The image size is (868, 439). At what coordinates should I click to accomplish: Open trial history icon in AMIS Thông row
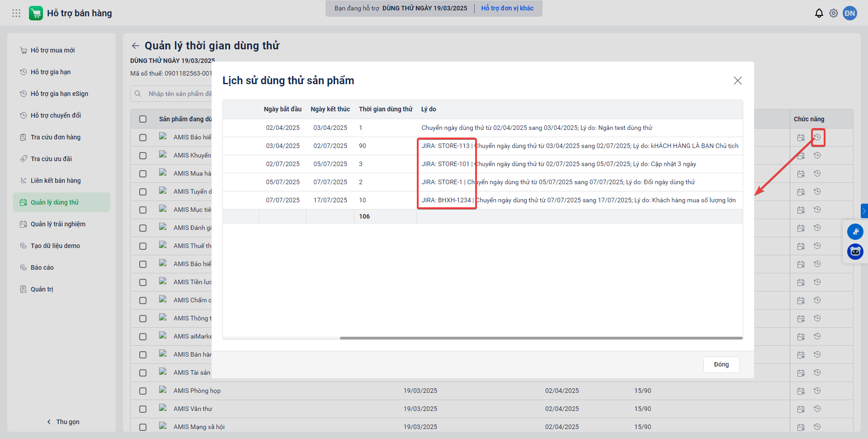(817, 318)
